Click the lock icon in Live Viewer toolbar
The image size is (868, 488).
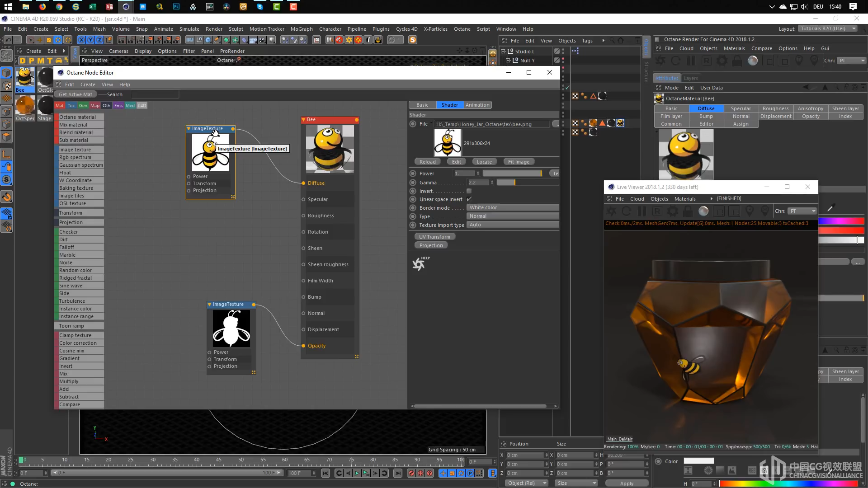688,211
